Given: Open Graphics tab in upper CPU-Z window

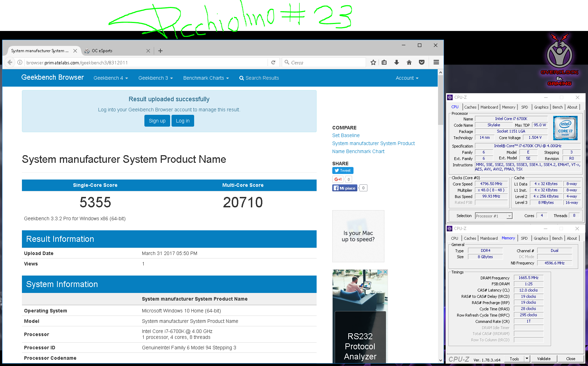Looking at the screenshot, I should point(541,107).
